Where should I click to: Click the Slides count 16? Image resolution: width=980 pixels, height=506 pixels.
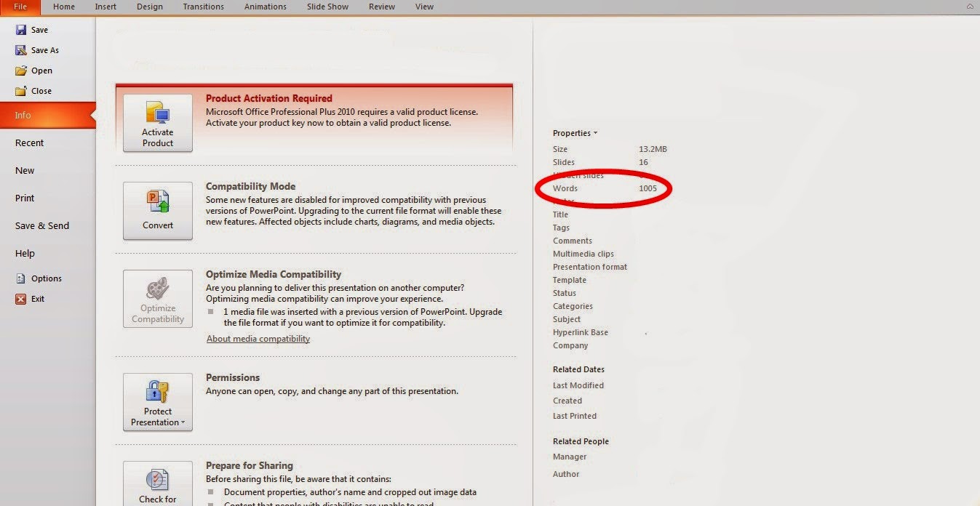coord(643,162)
